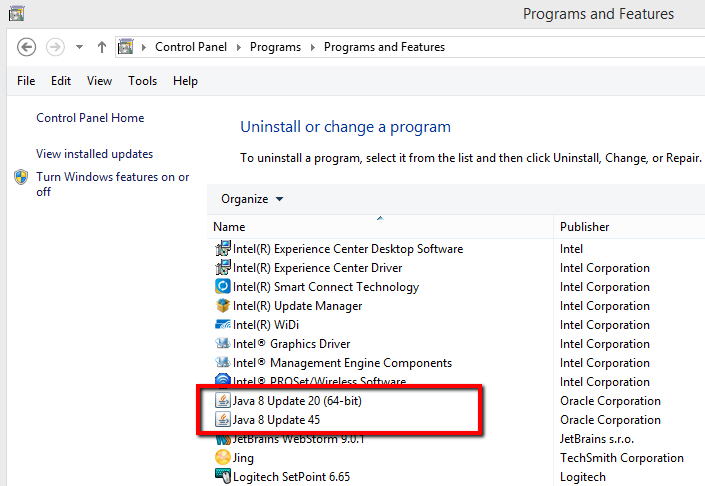Open the recent locations dropdown arrow
705x486 pixels.
[80, 47]
